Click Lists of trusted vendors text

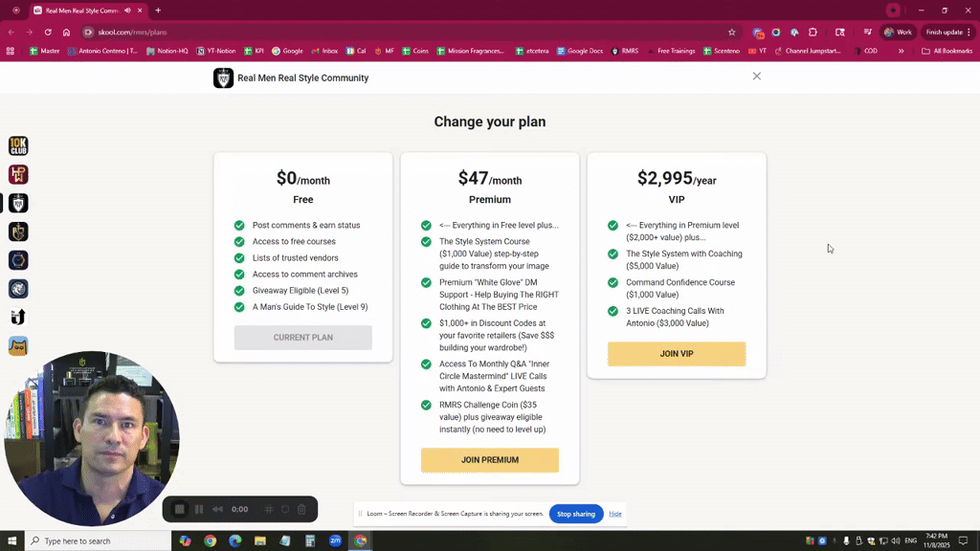pos(295,258)
